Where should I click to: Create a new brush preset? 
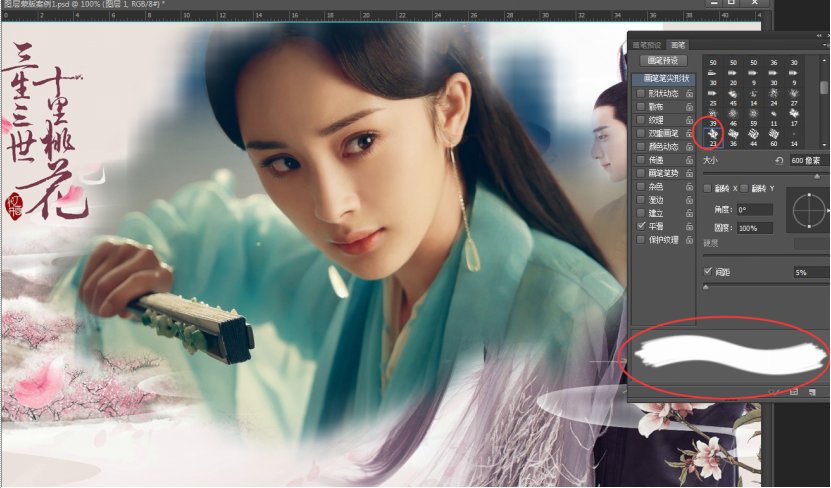[812, 392]
